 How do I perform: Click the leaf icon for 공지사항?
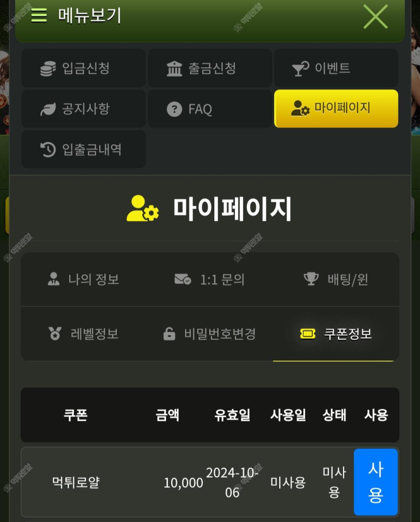click(x=48, y=109)
